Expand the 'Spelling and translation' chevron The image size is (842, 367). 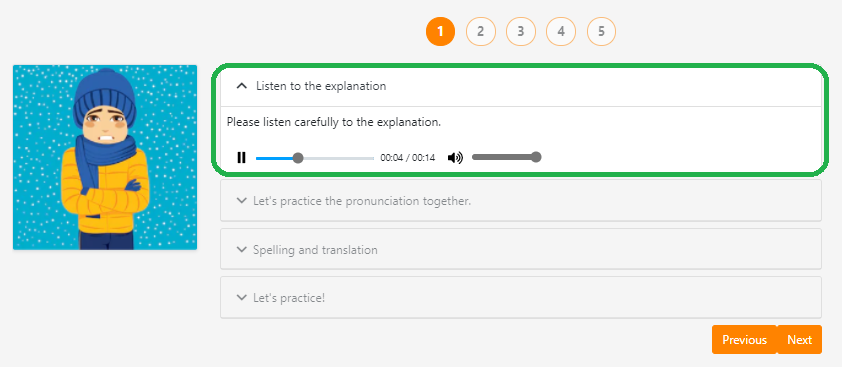(x=241, y=249)
